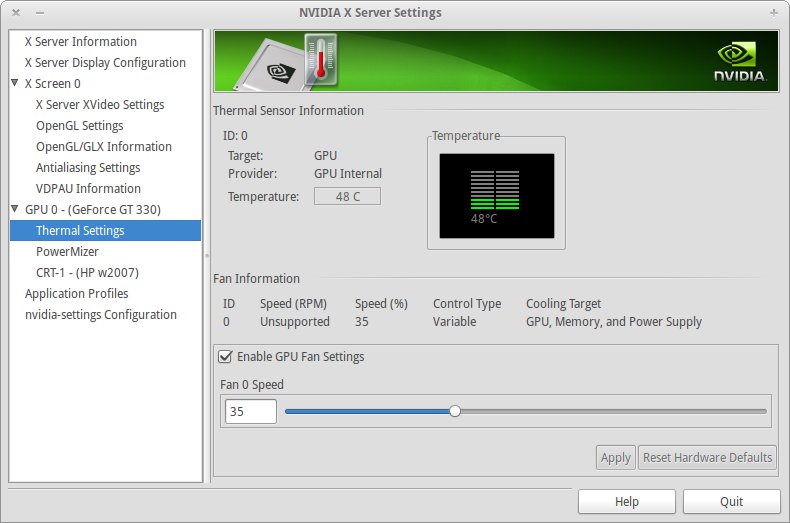790x523 pixels.
Task: Collapse the X Screen 0 tree node
Action: 15,83
